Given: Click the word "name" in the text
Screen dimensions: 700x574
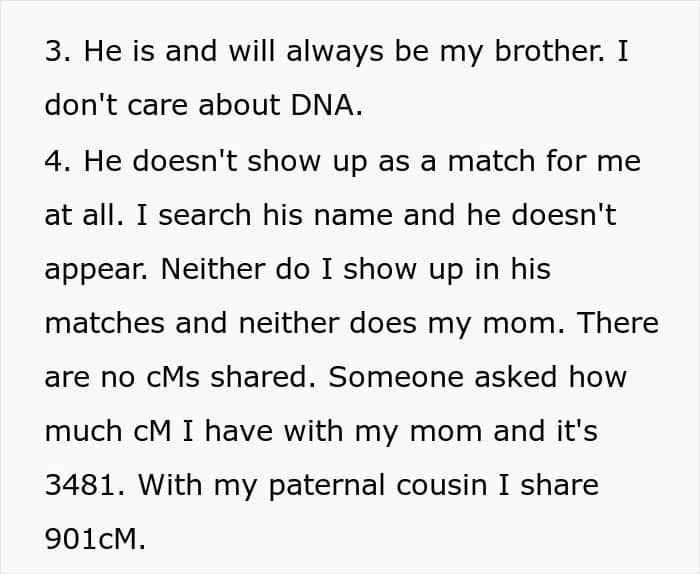Looking at the screenshot, I should 353,215.
